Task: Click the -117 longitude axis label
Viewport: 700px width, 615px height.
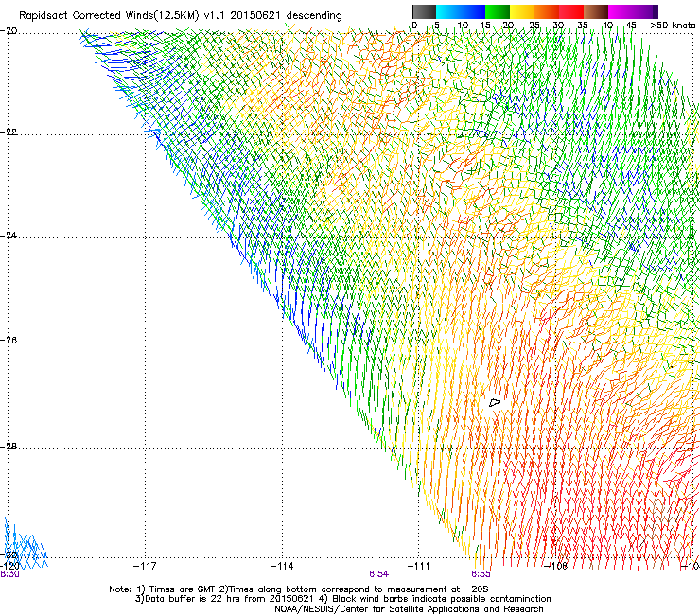Action: coord(145,567)
